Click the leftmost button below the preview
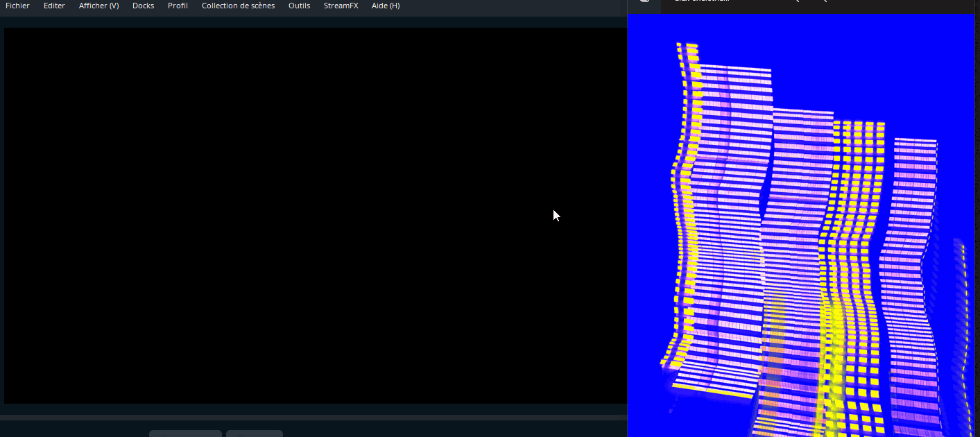Image resolution: width=980 pixels, height=437 pixels. pos(185,434)
